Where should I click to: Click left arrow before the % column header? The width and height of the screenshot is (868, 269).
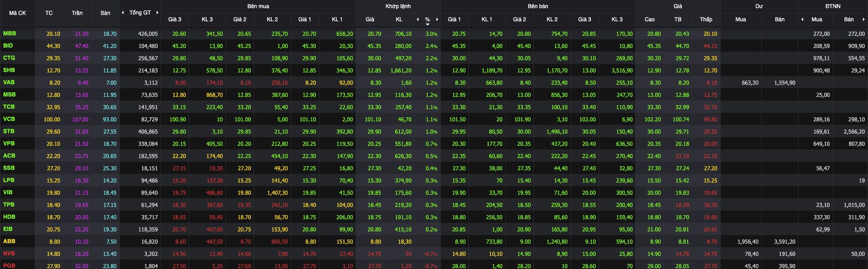[418, 19]
